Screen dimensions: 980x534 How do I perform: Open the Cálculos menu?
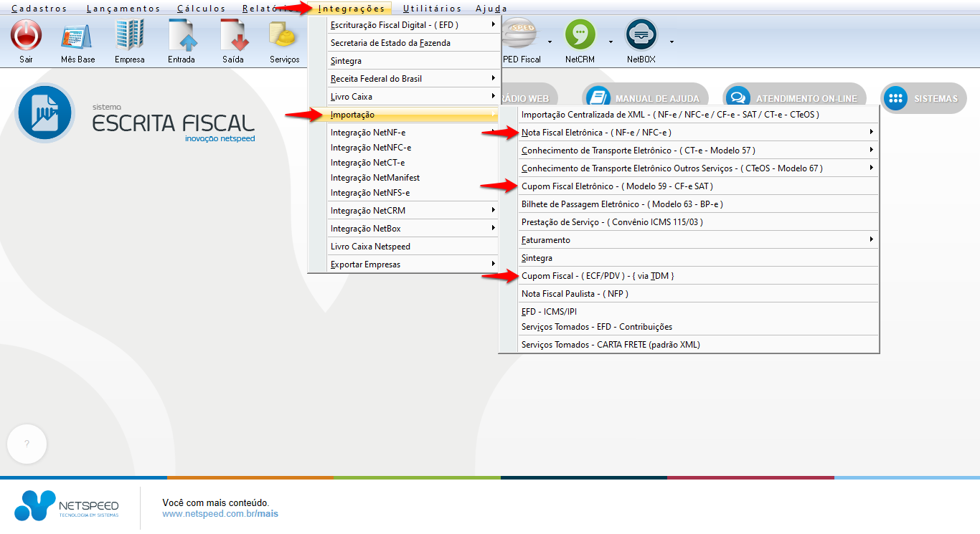[201, 9]
